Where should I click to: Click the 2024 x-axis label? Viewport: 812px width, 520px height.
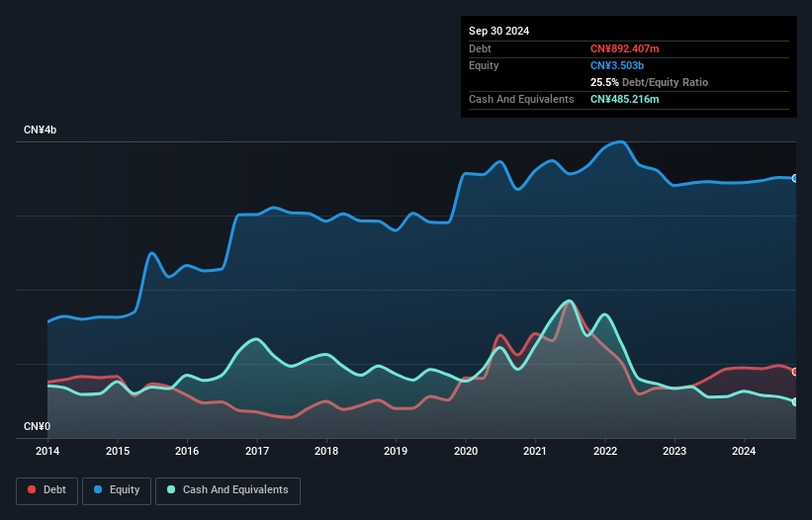pyautogui.click(x=744, y=451)
